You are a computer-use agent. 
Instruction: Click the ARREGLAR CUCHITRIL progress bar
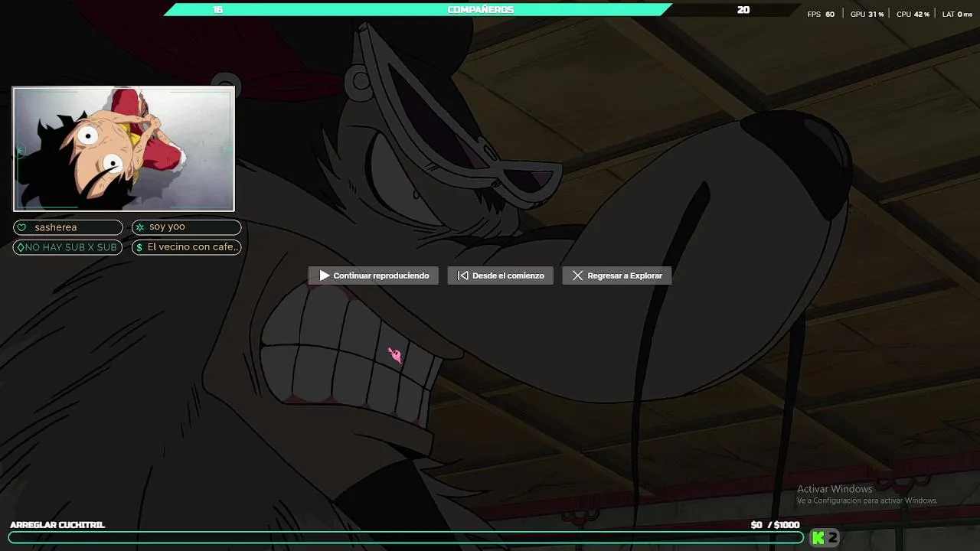406,538
